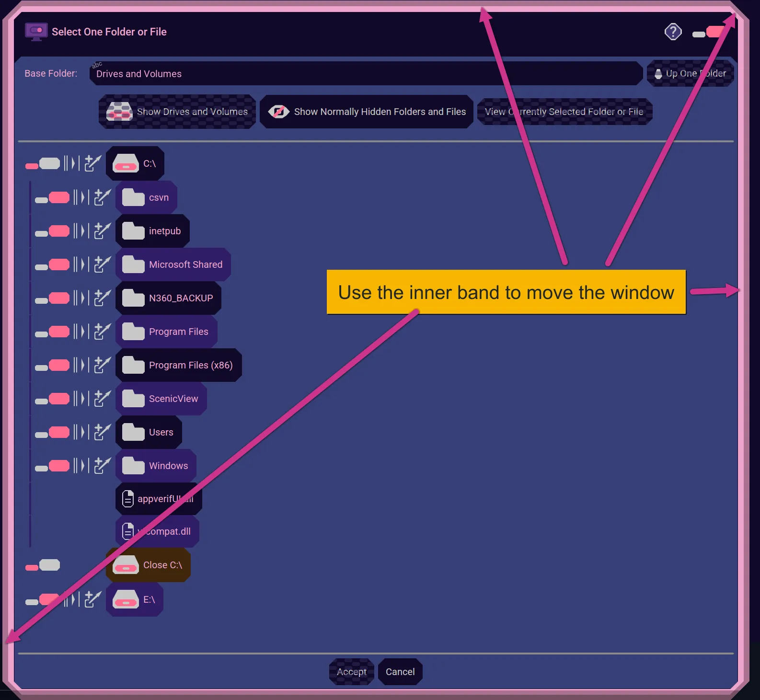Select the vfcompat.dll file

[x=157, y=531]
